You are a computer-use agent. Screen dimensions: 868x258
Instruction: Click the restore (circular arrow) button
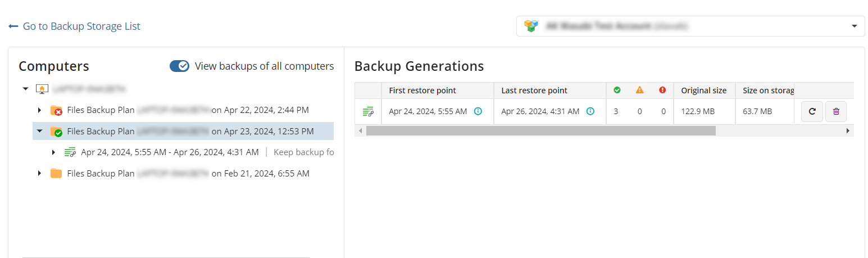coord(812,112)
